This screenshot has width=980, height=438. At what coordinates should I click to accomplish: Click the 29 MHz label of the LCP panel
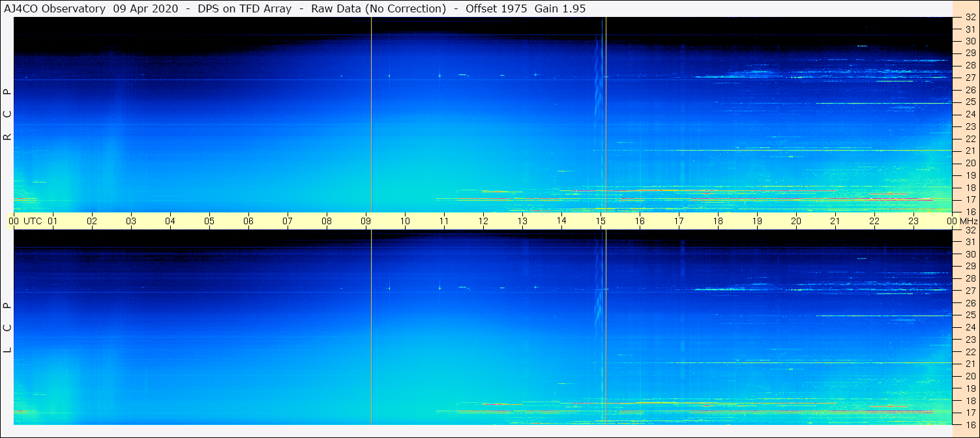(x=970, y=266)
